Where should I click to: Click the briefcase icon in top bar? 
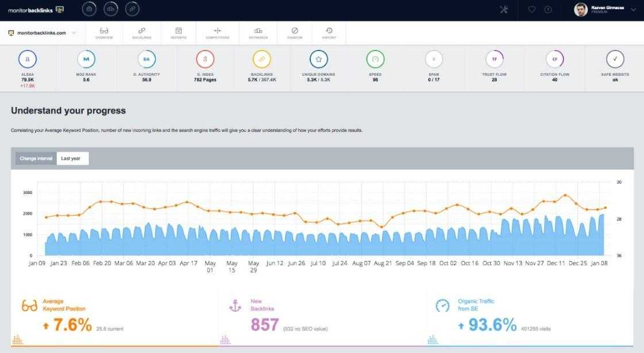(89, 9)
